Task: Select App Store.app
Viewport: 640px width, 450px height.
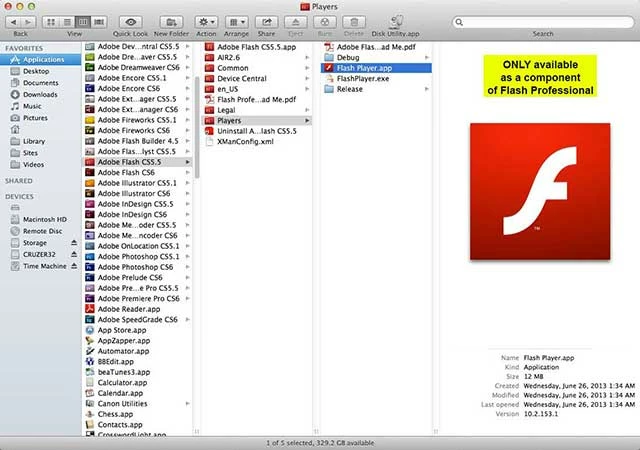Action: [122, 330]
